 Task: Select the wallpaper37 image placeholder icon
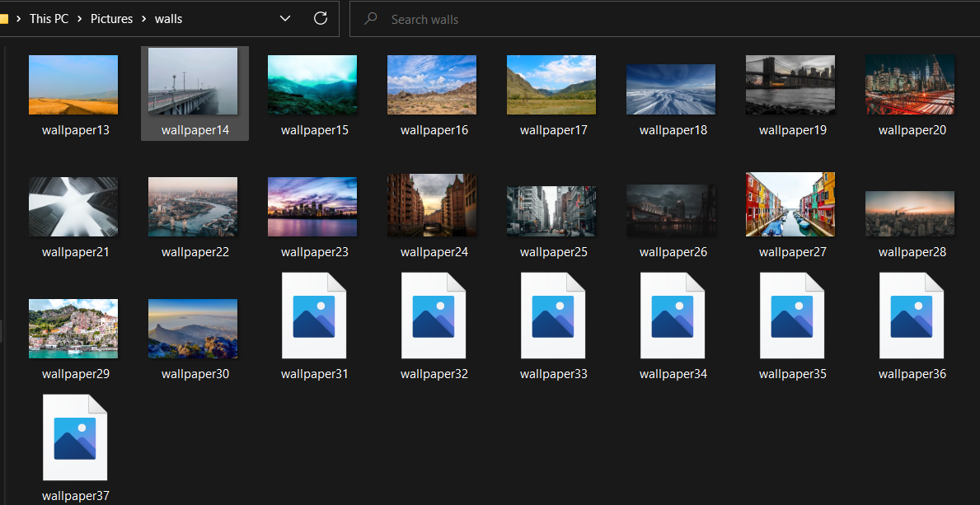coord(75,437)
